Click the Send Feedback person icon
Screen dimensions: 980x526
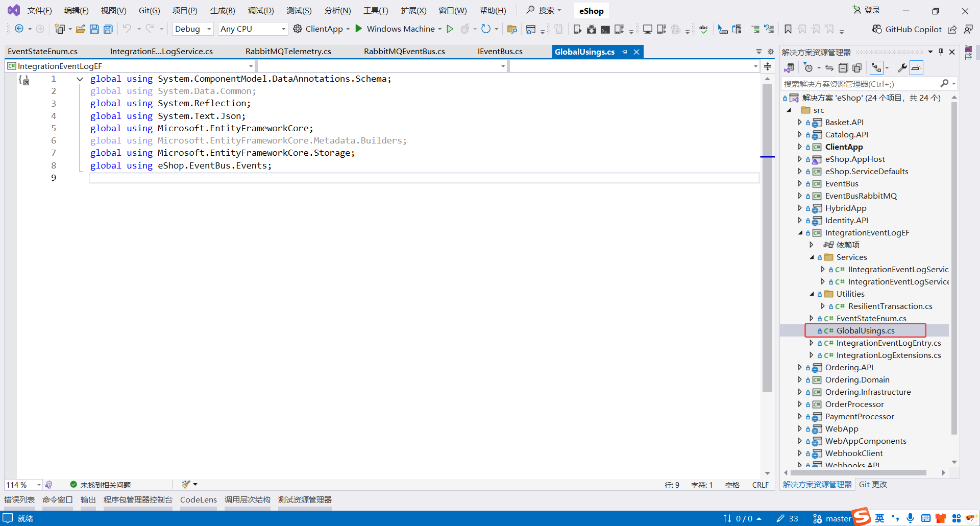(x=968, y=29)
